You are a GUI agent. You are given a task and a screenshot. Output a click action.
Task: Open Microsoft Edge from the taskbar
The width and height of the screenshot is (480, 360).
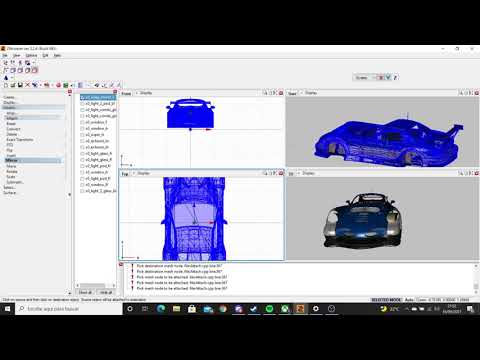pos(161,309)
